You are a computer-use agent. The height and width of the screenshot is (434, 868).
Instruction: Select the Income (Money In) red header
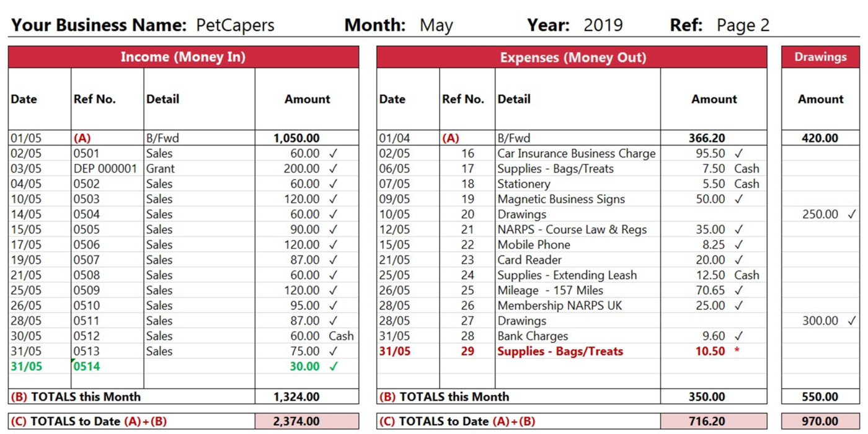tap(183, 57)
